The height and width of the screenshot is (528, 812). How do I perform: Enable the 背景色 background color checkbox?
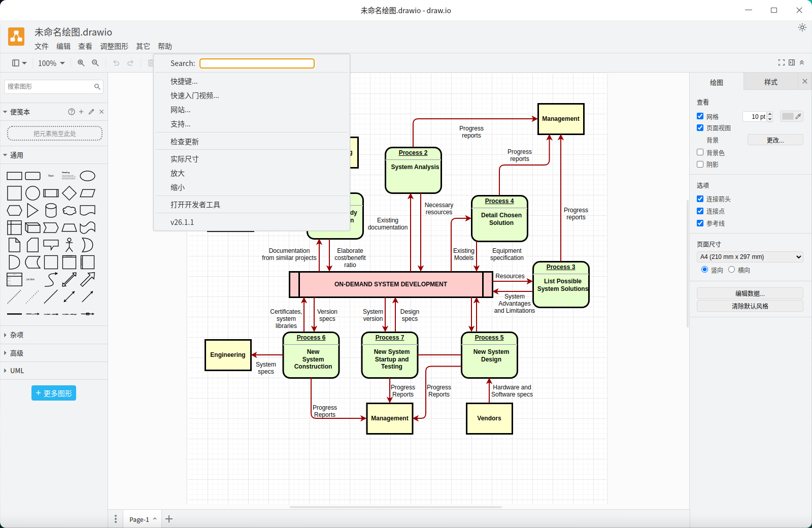pyautogui.click(x=700, y=152)
